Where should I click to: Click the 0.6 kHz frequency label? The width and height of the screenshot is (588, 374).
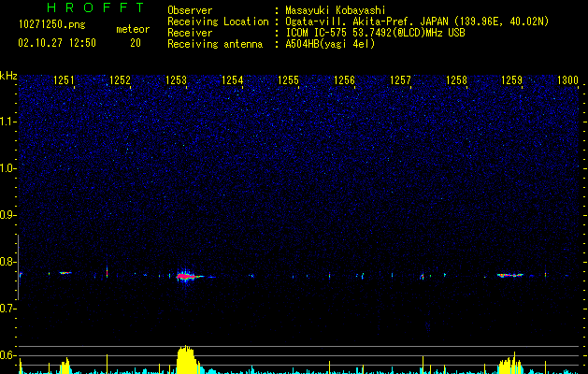coord(7,355)
